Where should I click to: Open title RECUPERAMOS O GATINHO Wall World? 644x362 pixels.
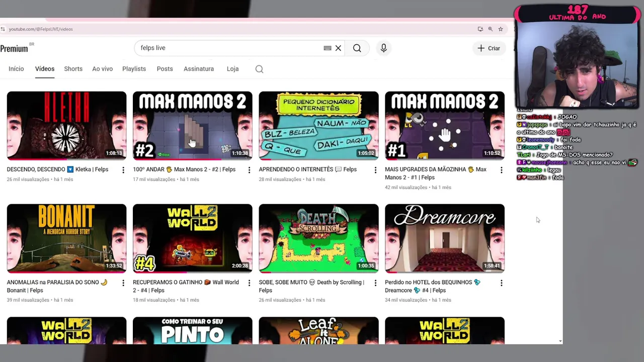point(186,286)
